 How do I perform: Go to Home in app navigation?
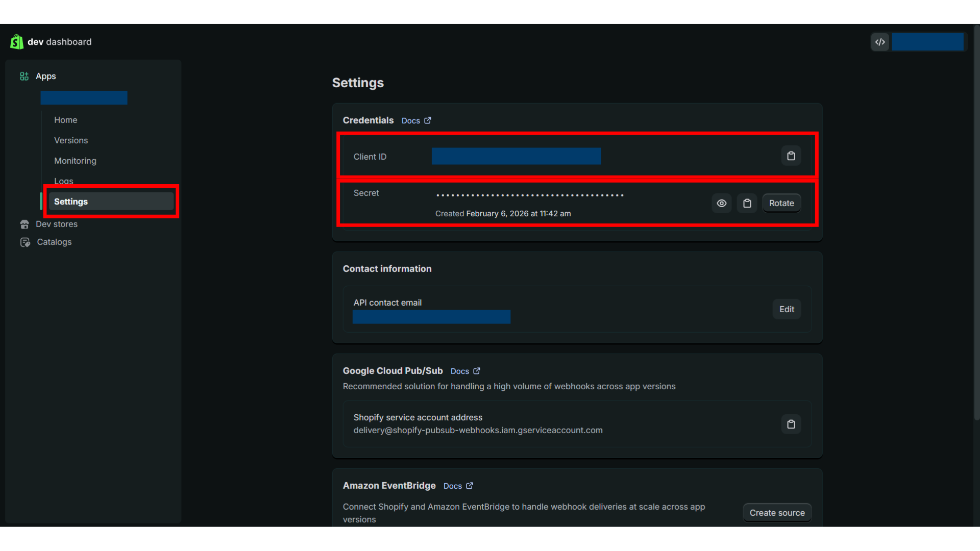click(66, 120)
